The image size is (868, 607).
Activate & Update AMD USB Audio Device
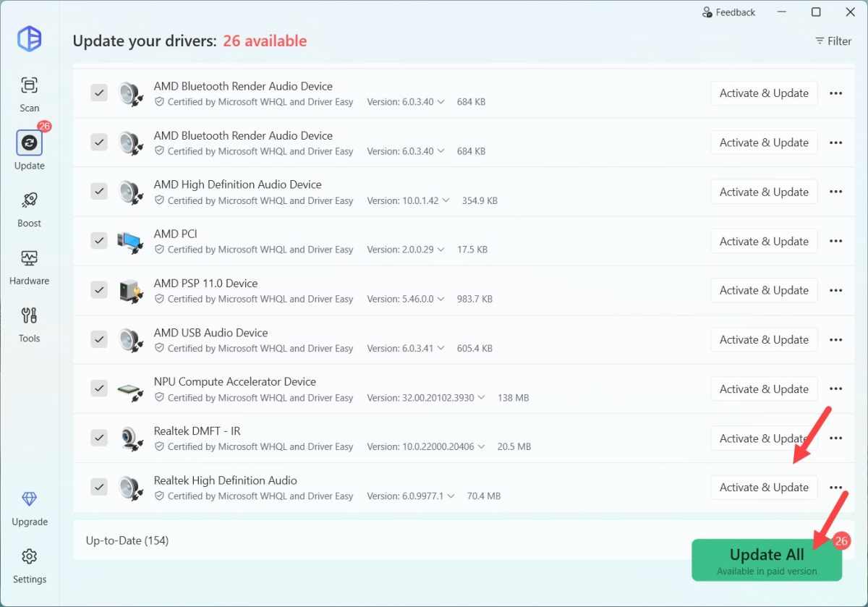pos(764,339)
